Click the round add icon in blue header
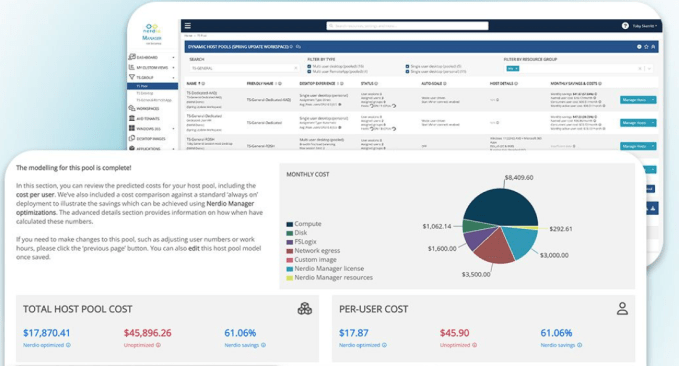679x366 pixels. coord(639,46)
